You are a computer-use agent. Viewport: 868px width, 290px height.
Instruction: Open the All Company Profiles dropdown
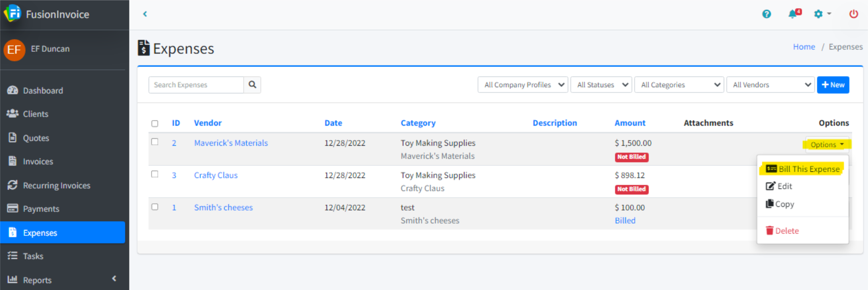(x=522, y=85)
